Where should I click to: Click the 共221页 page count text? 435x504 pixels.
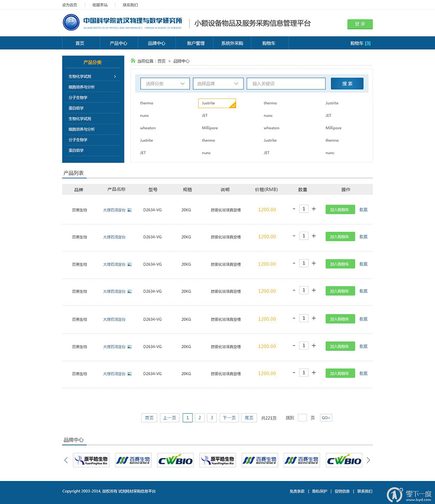point(269,418)
